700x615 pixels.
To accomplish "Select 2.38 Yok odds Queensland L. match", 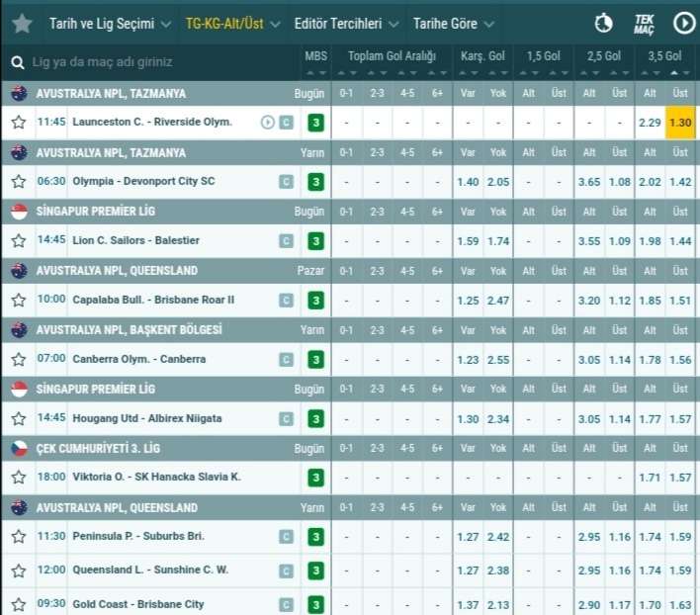I will pos(498,571).
